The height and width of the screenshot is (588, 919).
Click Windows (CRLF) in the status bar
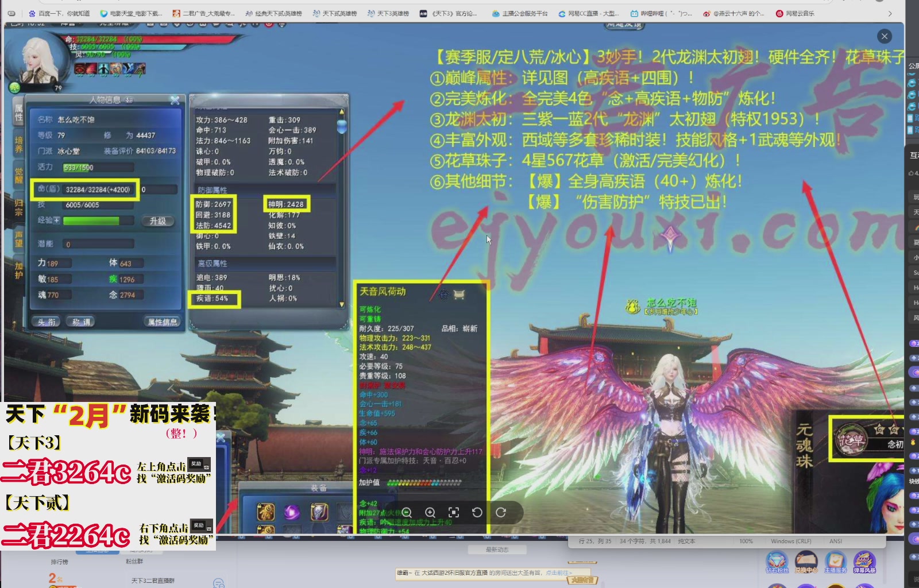(790, 540)
